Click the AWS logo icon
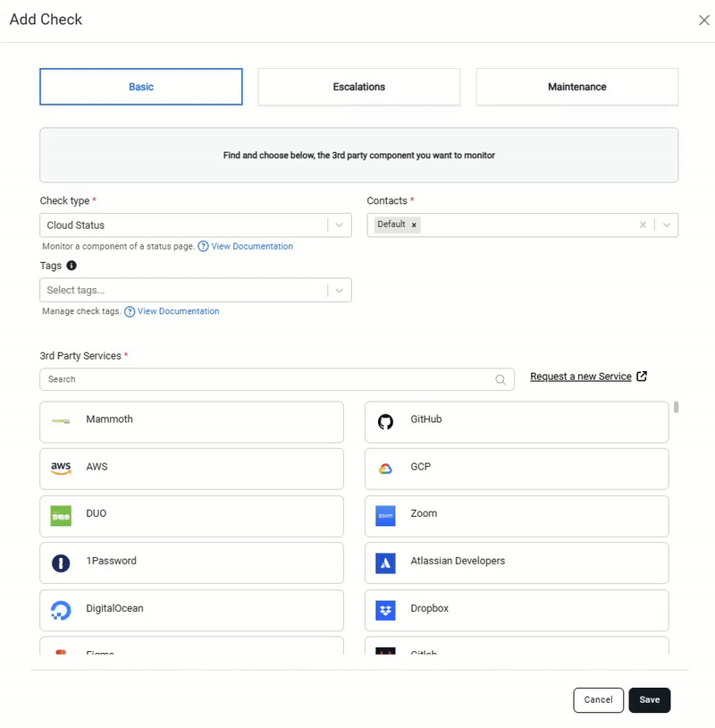The width and height of the screenshot is (715, 728). click(x=61, y=468)
